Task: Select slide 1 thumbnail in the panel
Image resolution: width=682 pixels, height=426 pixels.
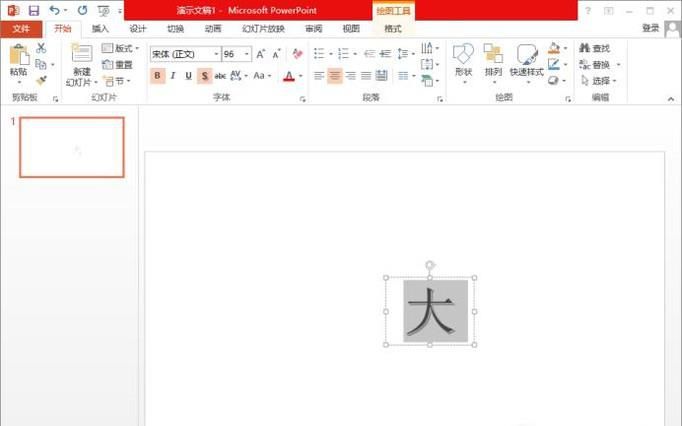Action: click(72, 147)
